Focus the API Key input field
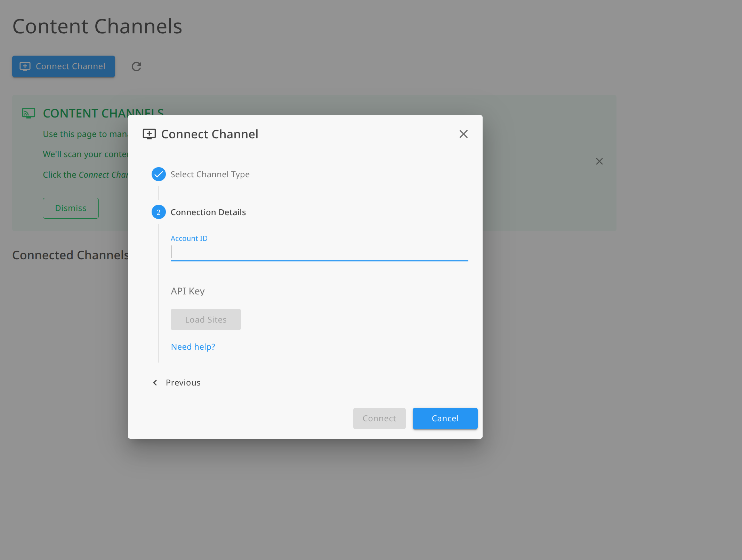742x560 pixels. click(x=319, y=291)
